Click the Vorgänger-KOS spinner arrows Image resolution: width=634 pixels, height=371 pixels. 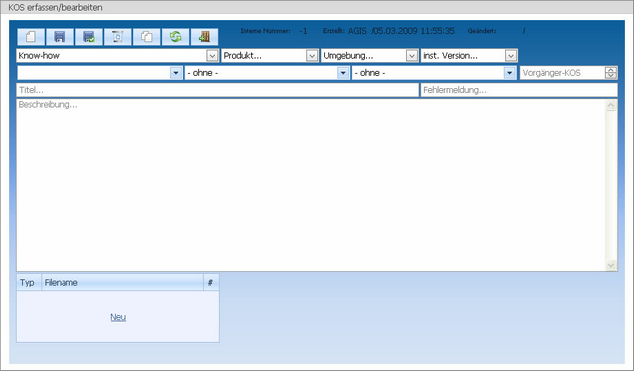click(611, 73)
